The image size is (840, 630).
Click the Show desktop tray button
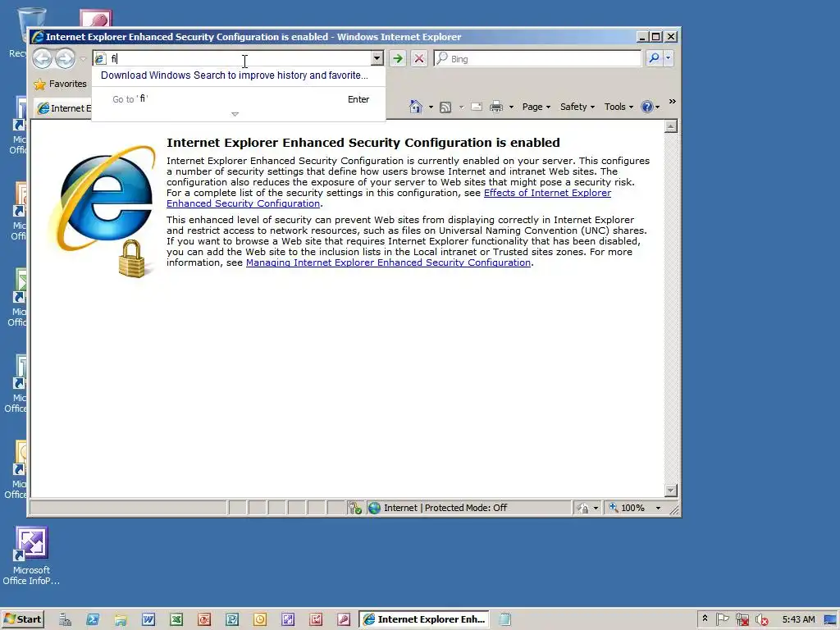pos(830,619)
